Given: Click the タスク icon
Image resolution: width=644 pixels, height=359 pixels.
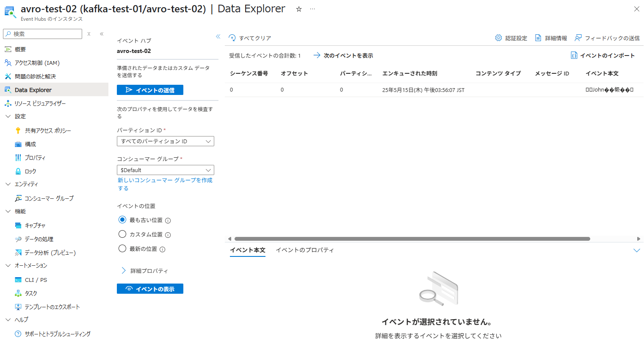Looking at the screenshot, I should click(x=18, y=293).
